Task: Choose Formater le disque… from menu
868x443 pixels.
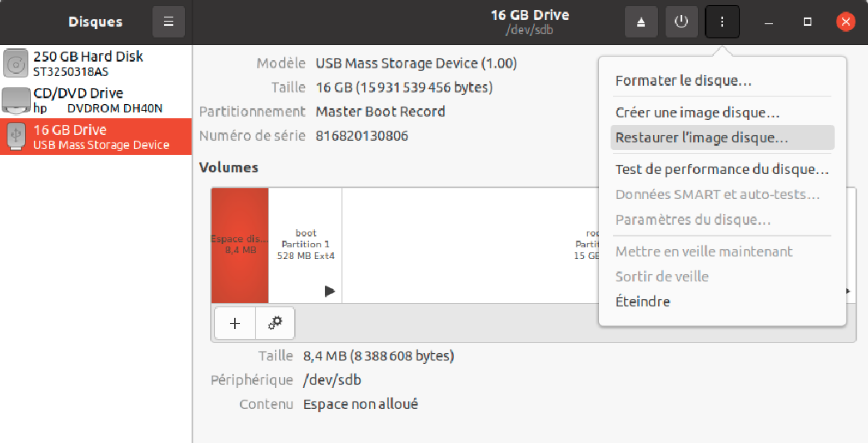Action: [683, 81]
